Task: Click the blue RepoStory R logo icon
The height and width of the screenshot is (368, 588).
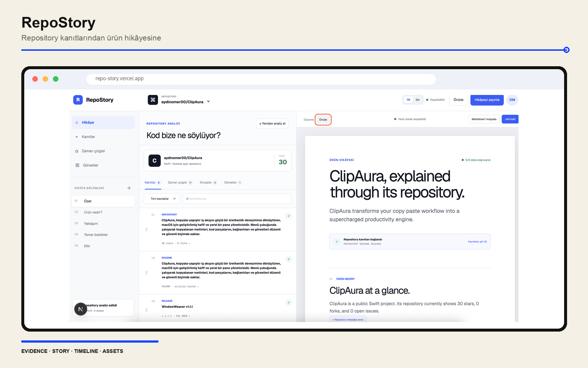Action: (x=78, y=100)
